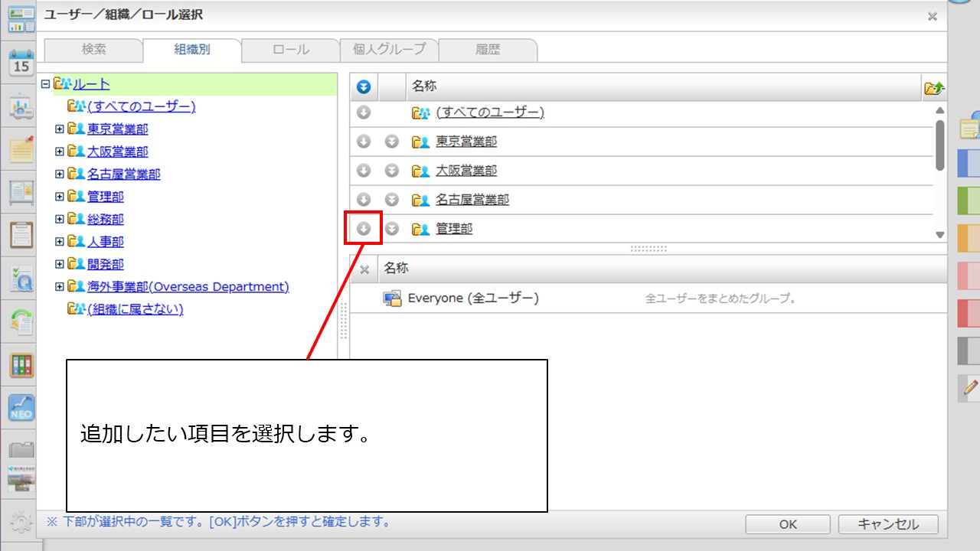Click the name list scrollbar up arrow
Screen dimensions: 980x551
(940, 111)
